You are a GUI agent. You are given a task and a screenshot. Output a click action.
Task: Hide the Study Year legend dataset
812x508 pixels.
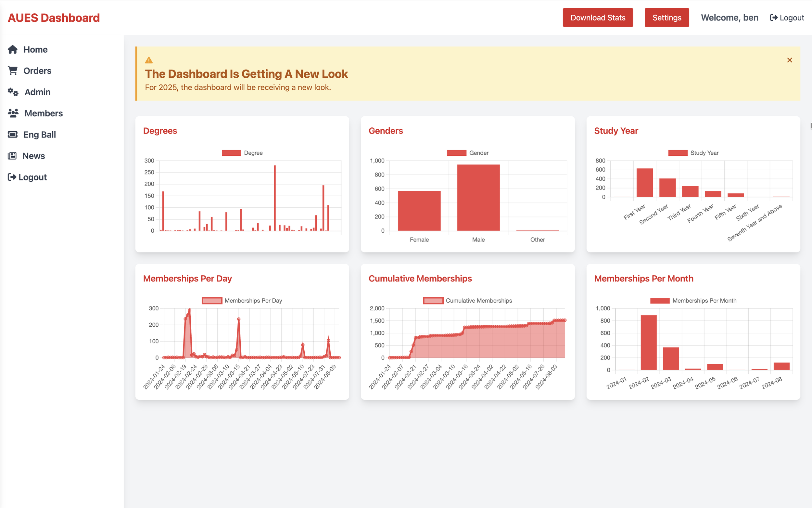pos(678,153)
